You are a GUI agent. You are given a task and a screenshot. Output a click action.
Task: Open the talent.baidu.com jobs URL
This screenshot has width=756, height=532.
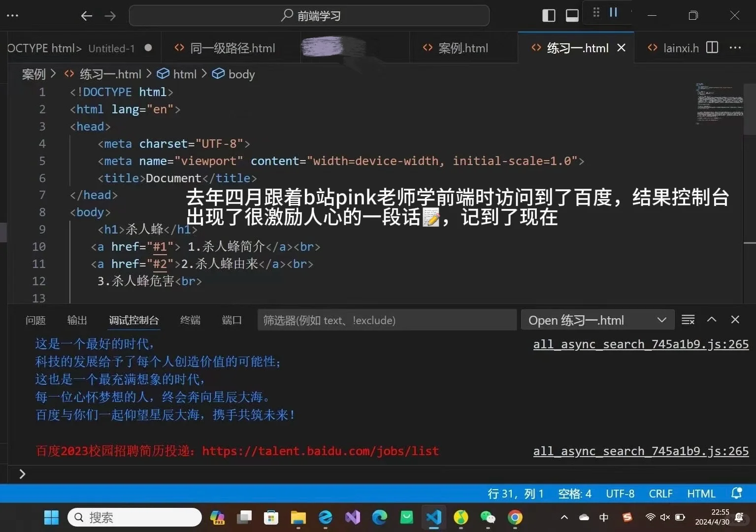pyautogui.click(x=321, y=451)
